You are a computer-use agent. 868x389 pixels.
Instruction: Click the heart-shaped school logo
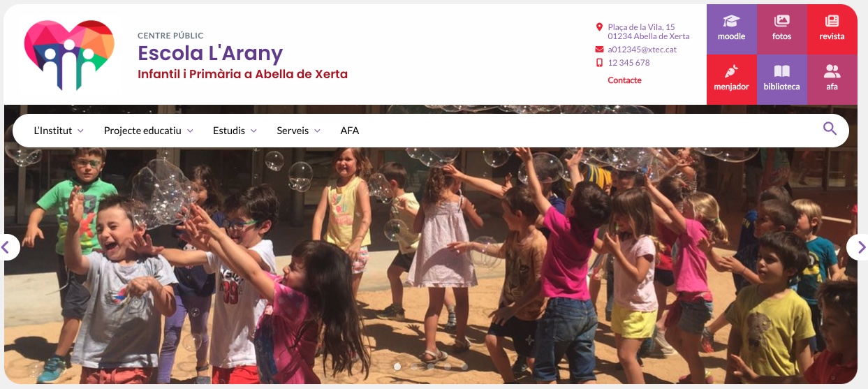click(x=69, y=55)
